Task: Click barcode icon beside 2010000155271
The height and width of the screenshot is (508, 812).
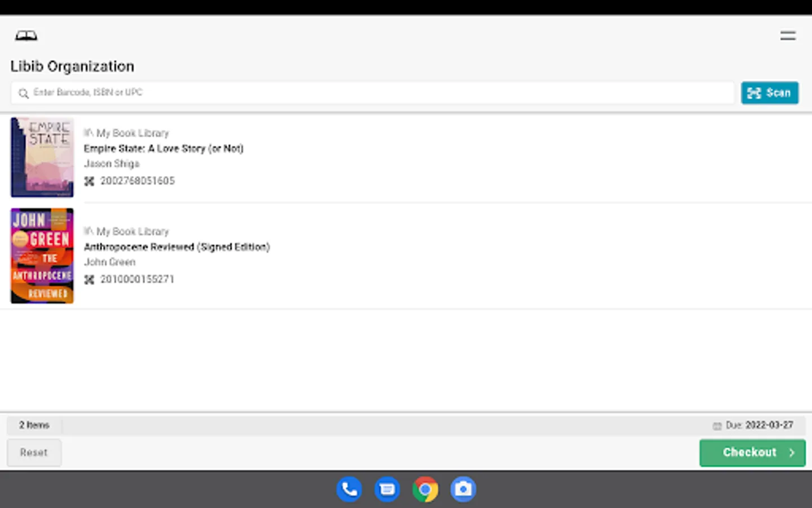Action: 89,279
